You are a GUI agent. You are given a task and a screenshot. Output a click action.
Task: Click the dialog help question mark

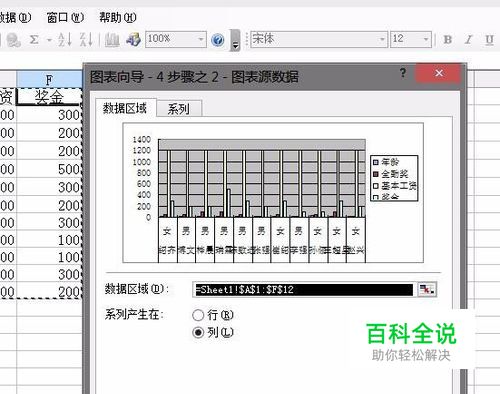click(403, 72)
